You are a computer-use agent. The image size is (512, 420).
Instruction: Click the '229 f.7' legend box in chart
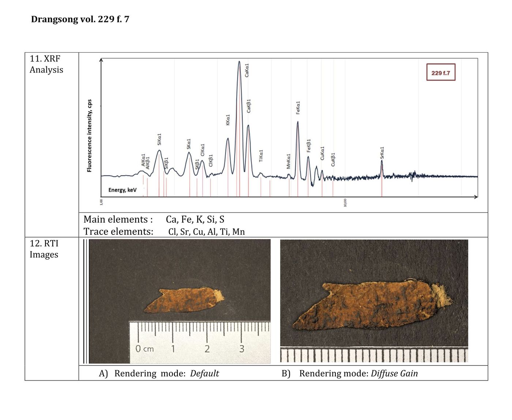pos(441,73)
